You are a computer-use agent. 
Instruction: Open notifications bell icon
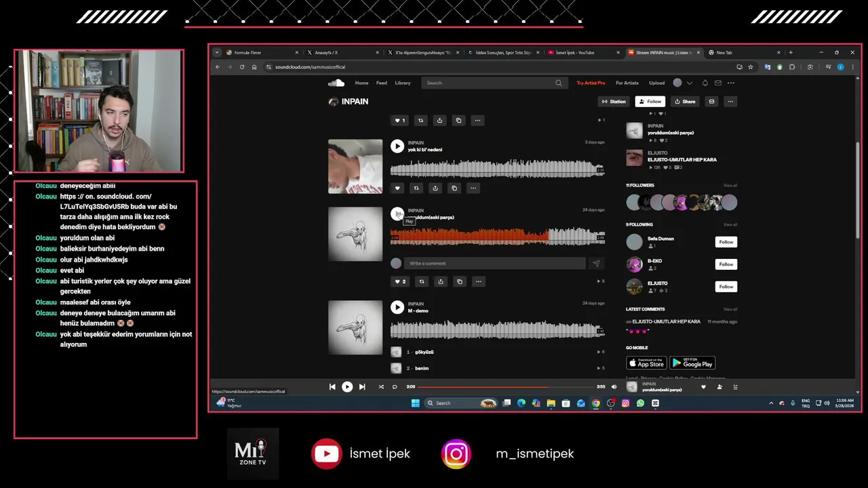(x=705, y=83)
